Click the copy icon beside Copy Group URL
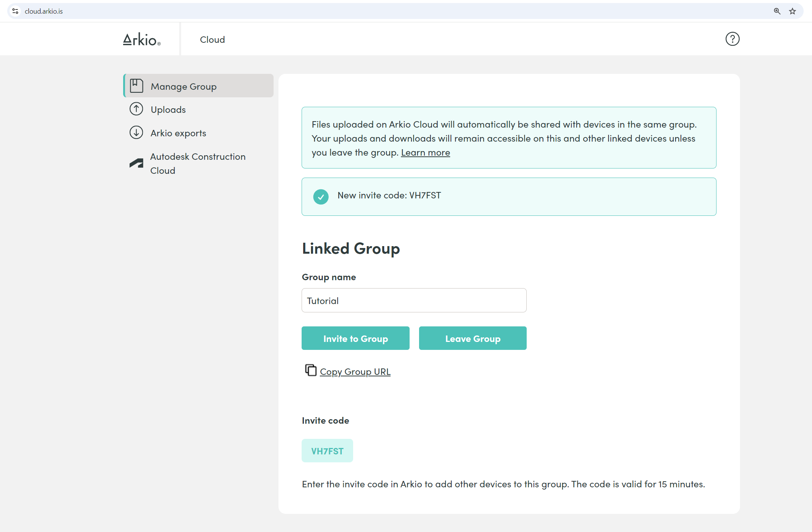 pyautogui.click(x=311, y=370)
